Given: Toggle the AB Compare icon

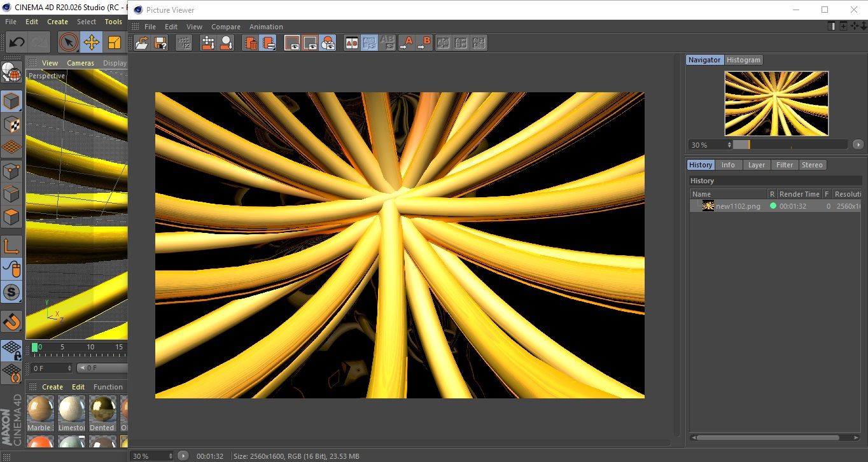Looking at the screenshot, I should coord(351,43).
